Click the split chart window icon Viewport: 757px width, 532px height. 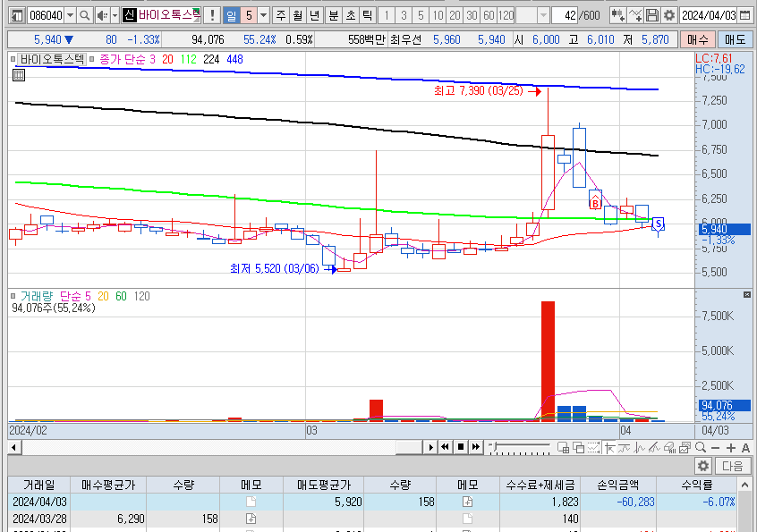(563, 448)
